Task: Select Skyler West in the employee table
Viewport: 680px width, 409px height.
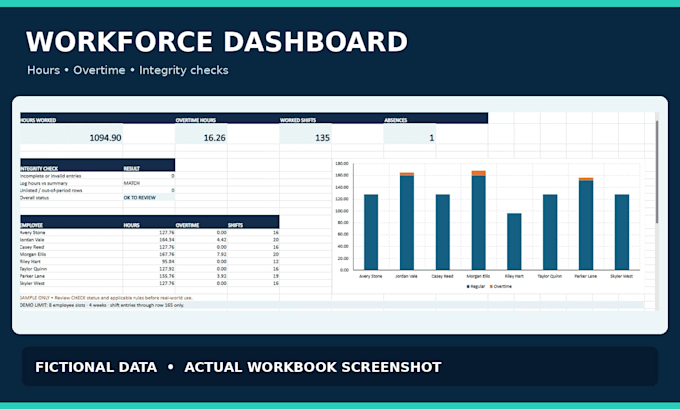Action: pyautogui.click(x=32, y=283)
